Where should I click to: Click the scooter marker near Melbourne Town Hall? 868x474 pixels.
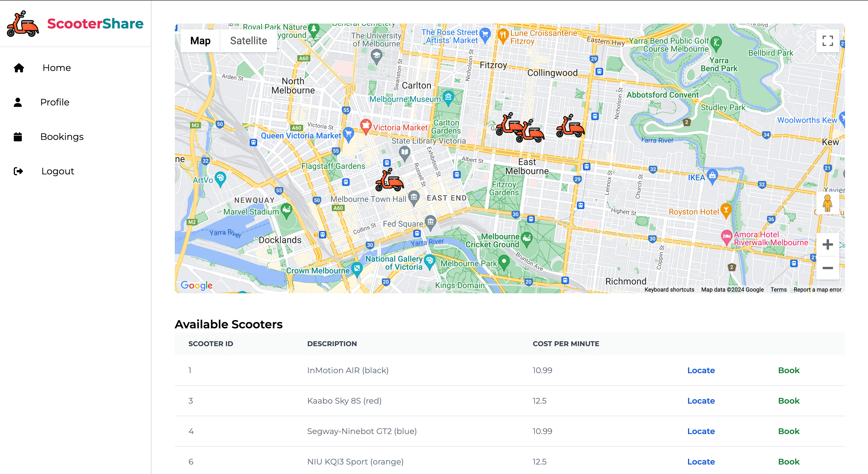pos(389,180)
